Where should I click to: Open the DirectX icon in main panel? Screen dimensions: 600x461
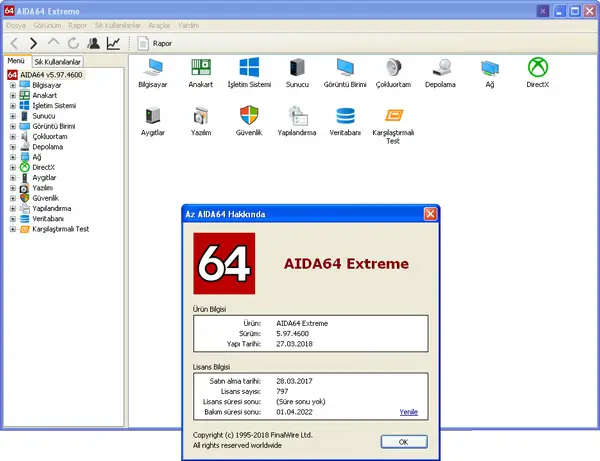coord(538,69)
